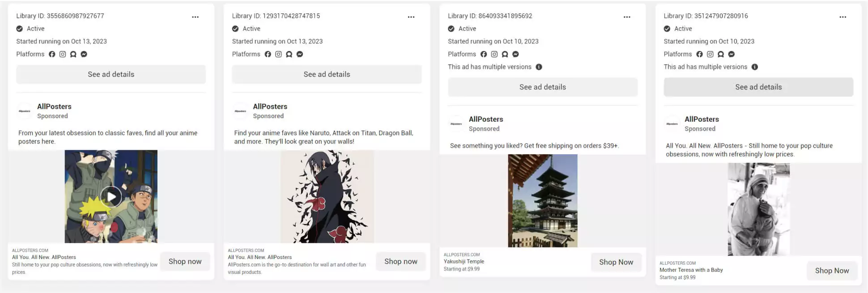Open the Mother Teresa black-and-white photo

click(x=759, y=209)
